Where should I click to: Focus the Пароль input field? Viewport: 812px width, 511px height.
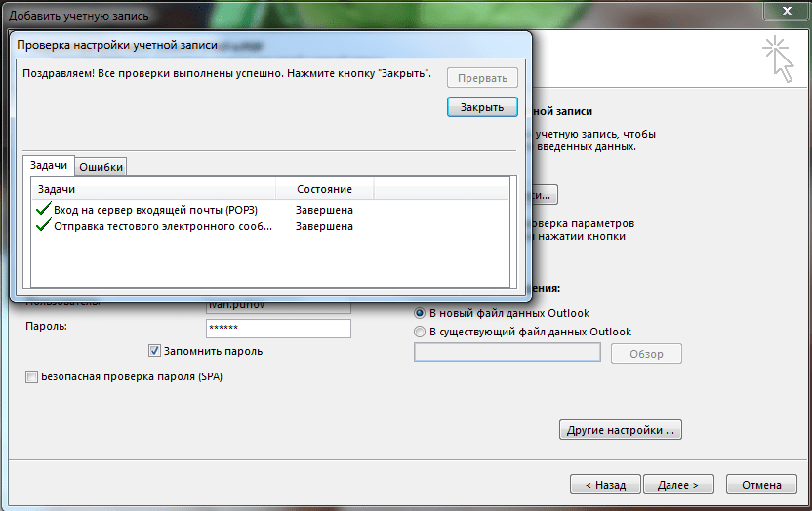click(x=278, y=329)
